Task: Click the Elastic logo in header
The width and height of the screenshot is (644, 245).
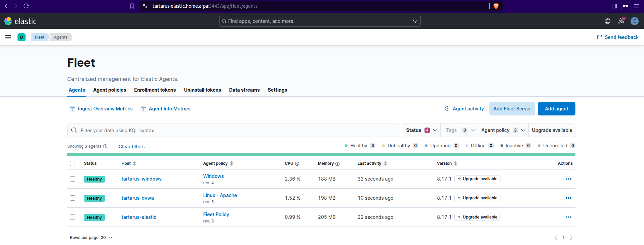Action: point(20,21)
